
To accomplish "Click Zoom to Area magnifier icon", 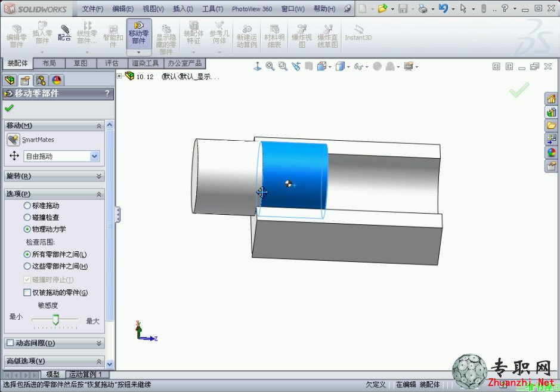I will (x=283, y=66).
